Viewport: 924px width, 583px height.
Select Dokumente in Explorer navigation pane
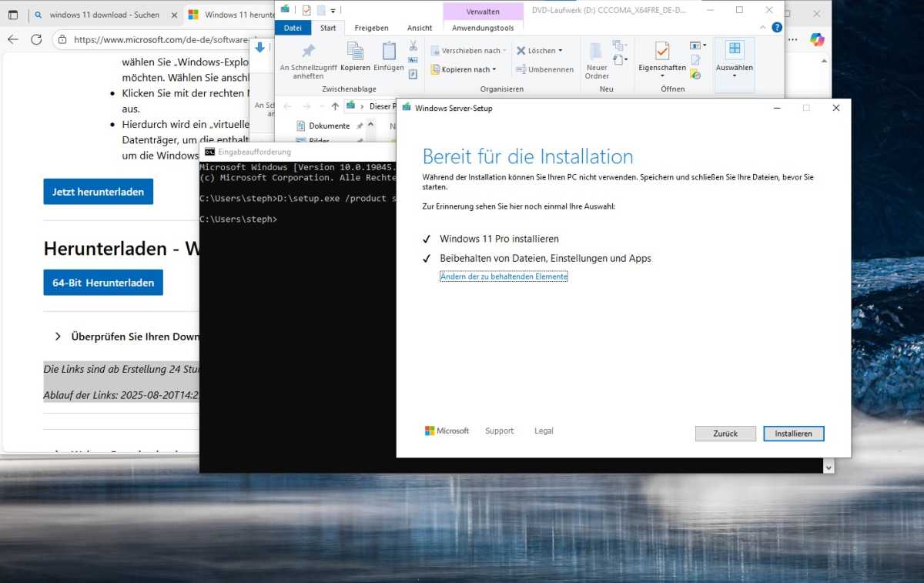329,126
